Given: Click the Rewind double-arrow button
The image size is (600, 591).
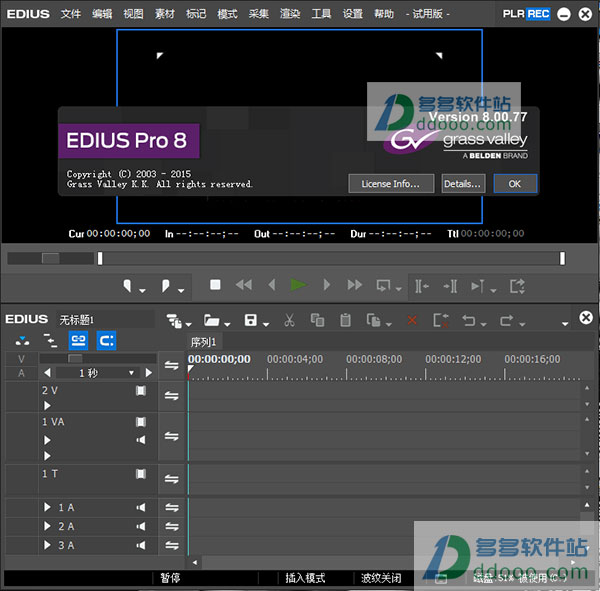Looking at the screenshot, I should coord(244,285).
